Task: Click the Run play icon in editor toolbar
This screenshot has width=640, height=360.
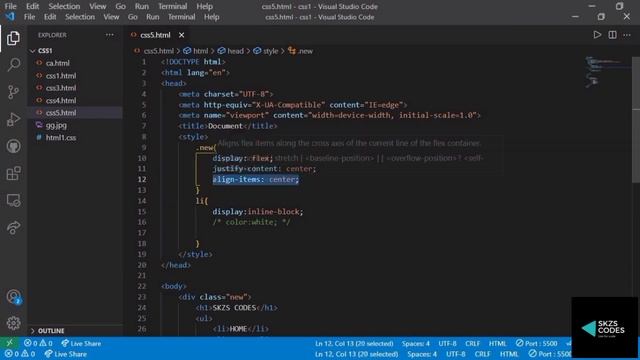Action: [x=597, y=35]
